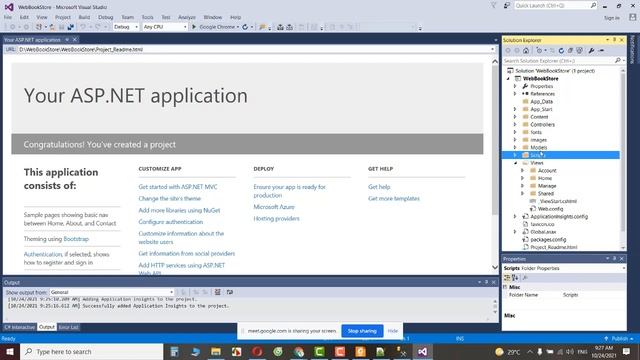
Task: Click the Get more templates link
Action: pos(394,199)
